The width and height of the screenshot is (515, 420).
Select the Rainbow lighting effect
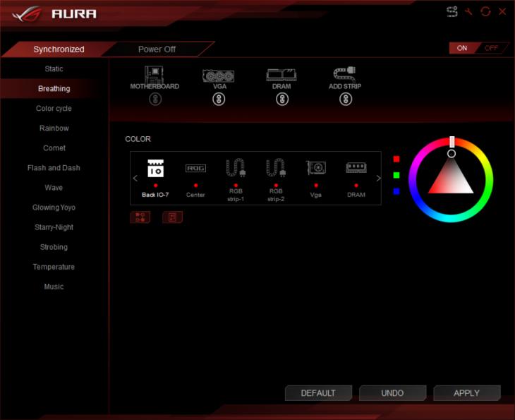54,128
